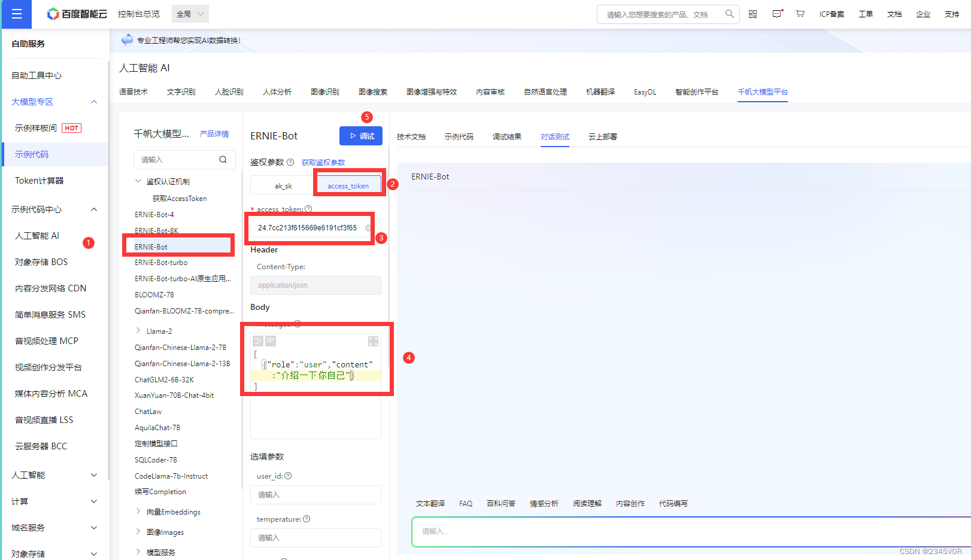Open the message notification icon
Screen dimensions: 971x560
[777, 14]
